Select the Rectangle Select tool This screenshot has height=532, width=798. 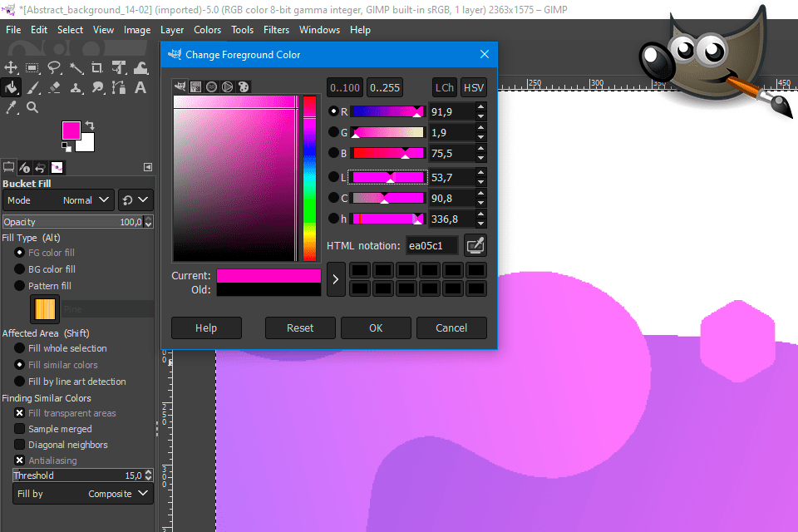coord(32,67)
